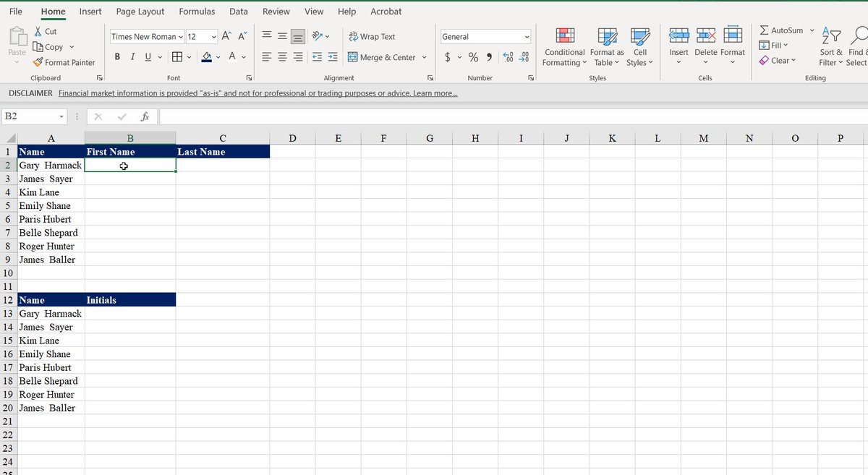Click the Fill Color bucket swatch
Image resolution: width=868 pixels, height=475 pixels.
pos(206,57)
